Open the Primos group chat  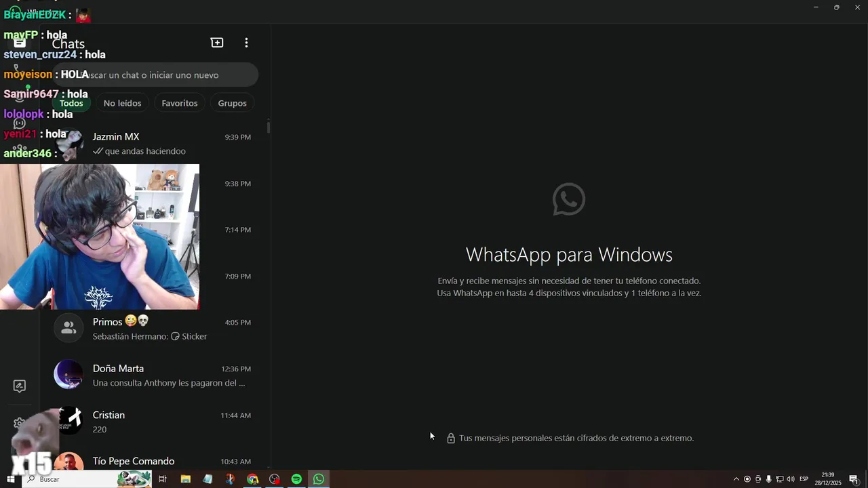[x=155, y=329]
